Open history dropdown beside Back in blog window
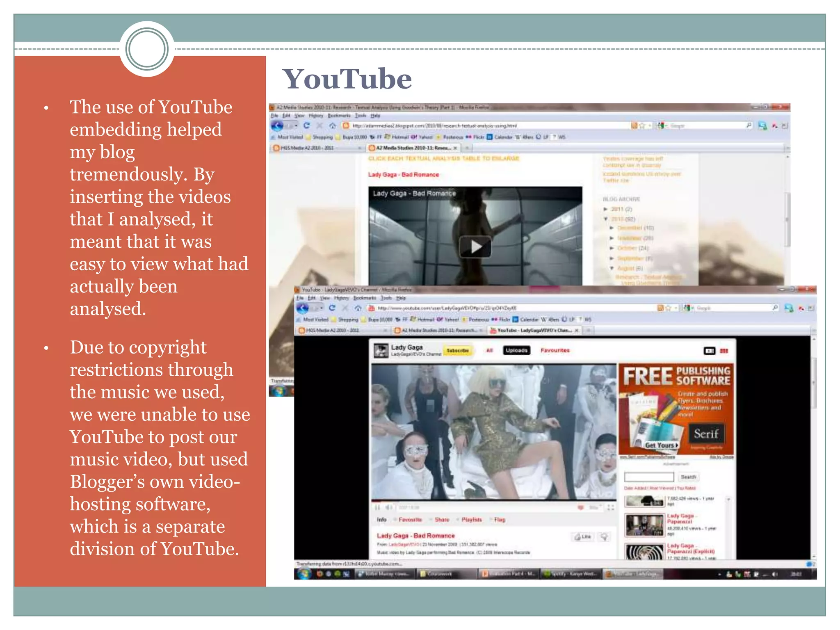Image resolution: width=840 pixels, height=630 pixels. click(296, 126)
